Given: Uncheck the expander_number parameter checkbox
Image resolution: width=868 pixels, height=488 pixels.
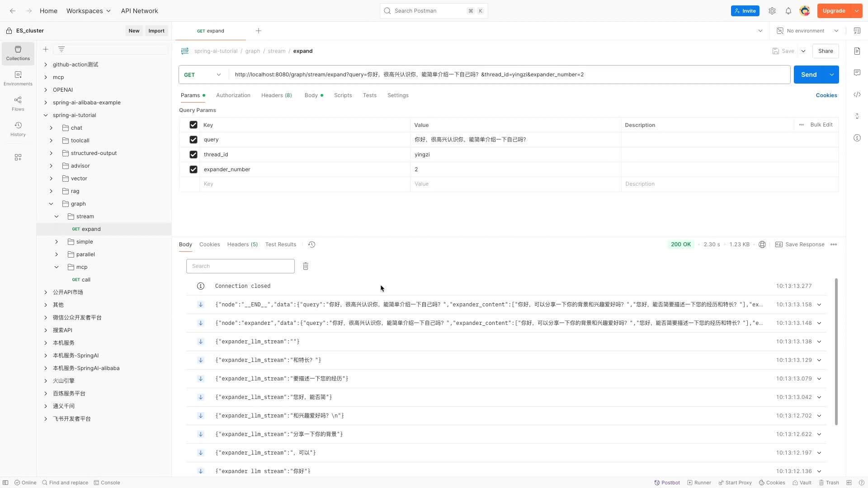Looking at the screenshot, I should click(x=193, y=169).
